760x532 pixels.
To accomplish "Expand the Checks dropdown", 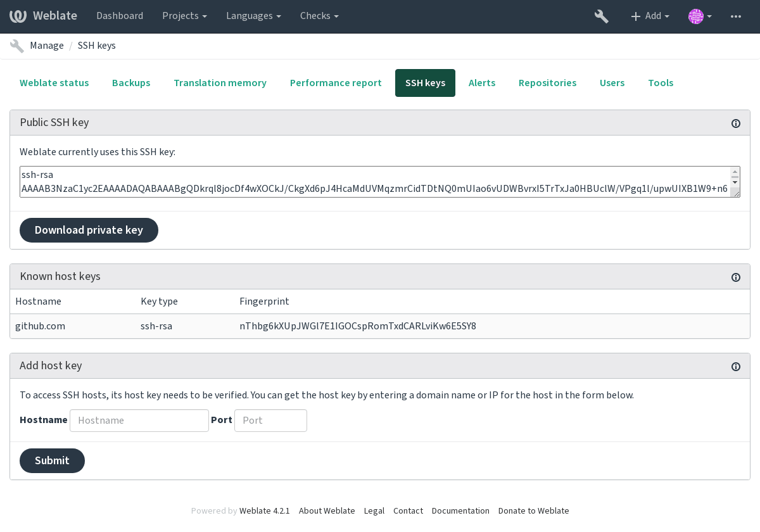I will point(319,16).
